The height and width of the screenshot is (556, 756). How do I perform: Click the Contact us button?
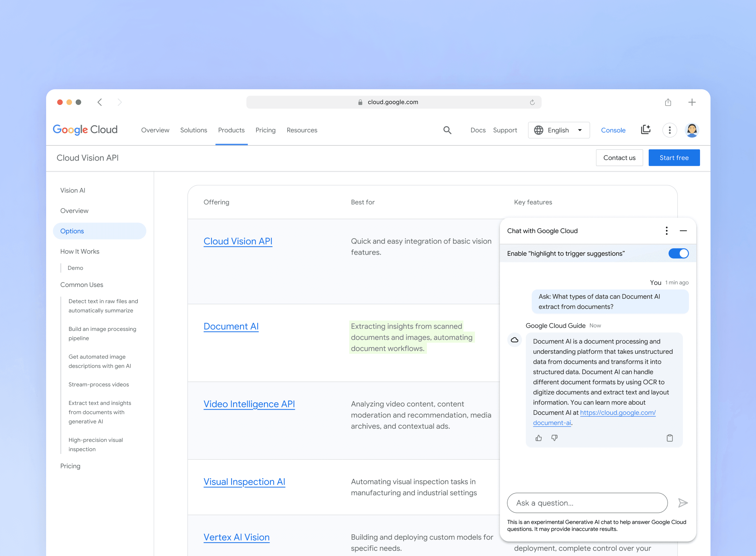click(x=619, y=158)
